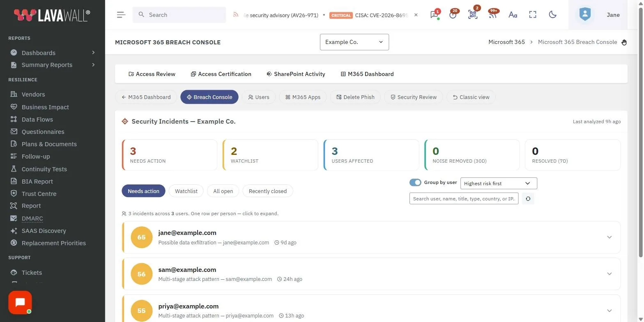Toggle the Group by user switch
Screen dimensions: 644x322
(415, 182)
